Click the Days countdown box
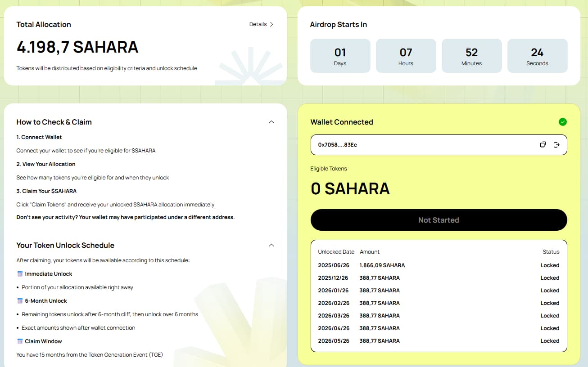The image size is (588, 367). (x=340, y=56)
